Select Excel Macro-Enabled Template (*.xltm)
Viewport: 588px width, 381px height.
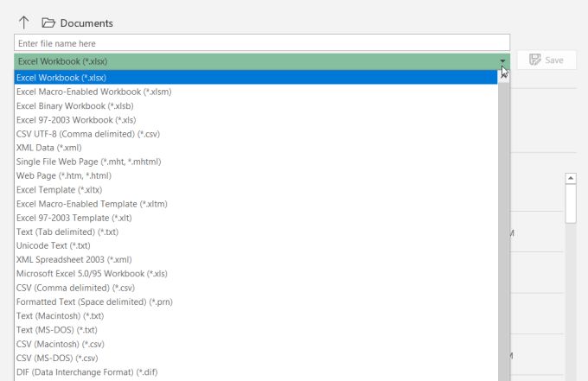256,204
